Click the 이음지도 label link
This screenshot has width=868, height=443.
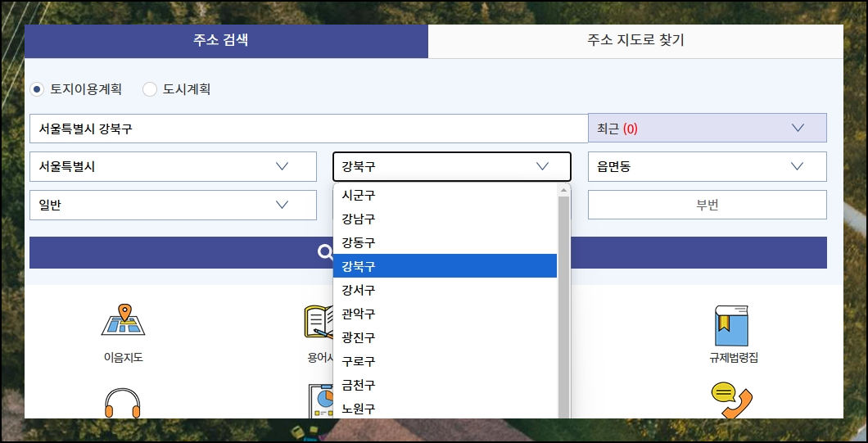coord(123,358)
